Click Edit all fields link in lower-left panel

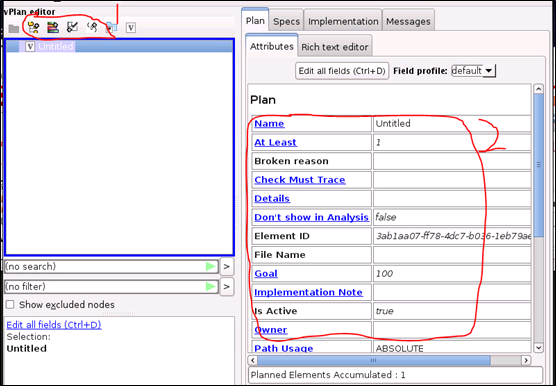coord(54,325)
